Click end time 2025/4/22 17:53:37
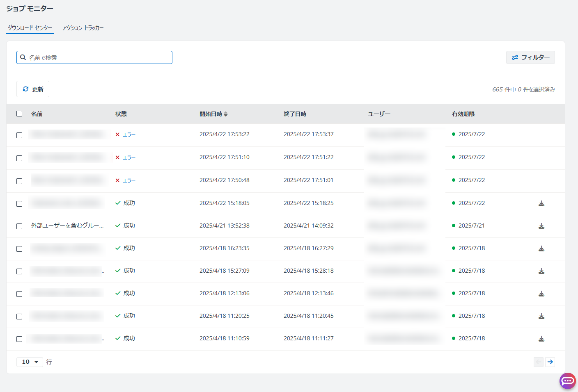 click(309, 134)
